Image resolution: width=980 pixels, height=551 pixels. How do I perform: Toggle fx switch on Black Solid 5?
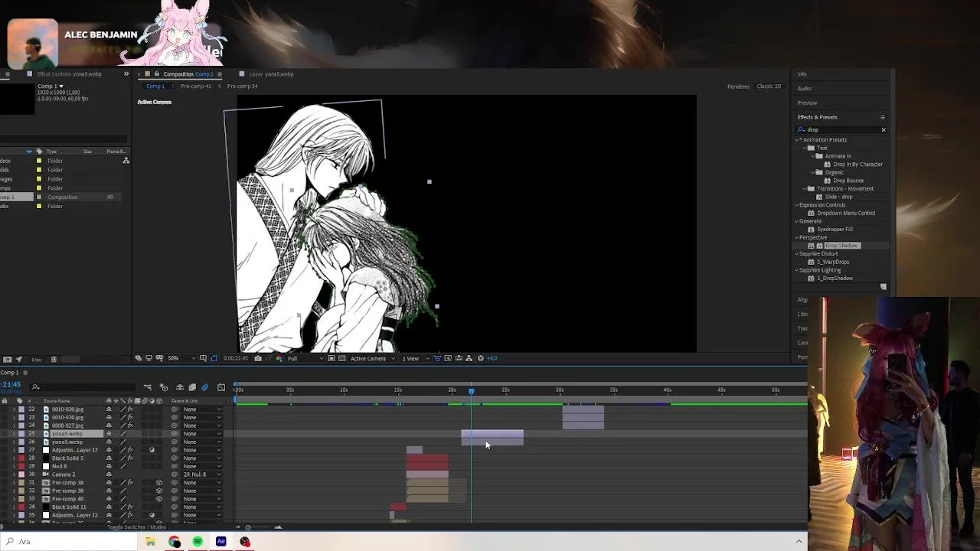pos(130,458)
